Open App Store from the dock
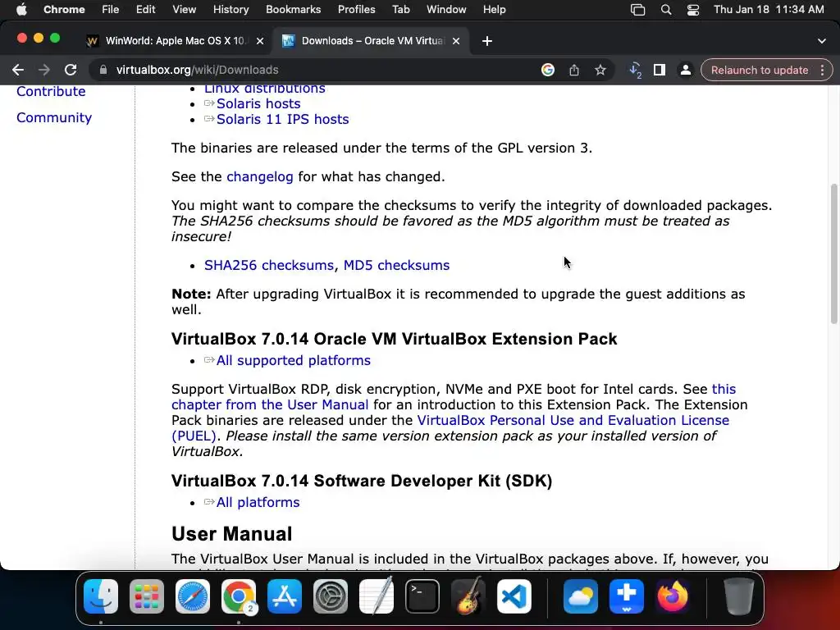The width and height of the screenshot is (840, 630). point(285,596)
